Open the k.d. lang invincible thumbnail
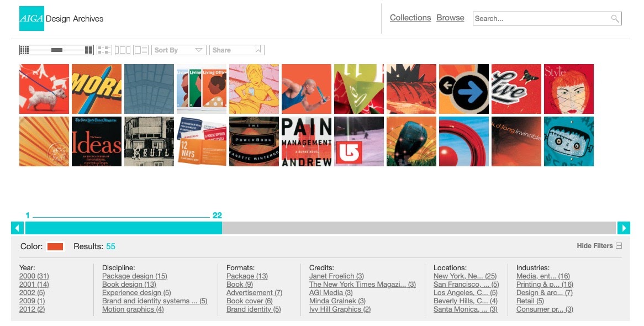 (516, 141)
